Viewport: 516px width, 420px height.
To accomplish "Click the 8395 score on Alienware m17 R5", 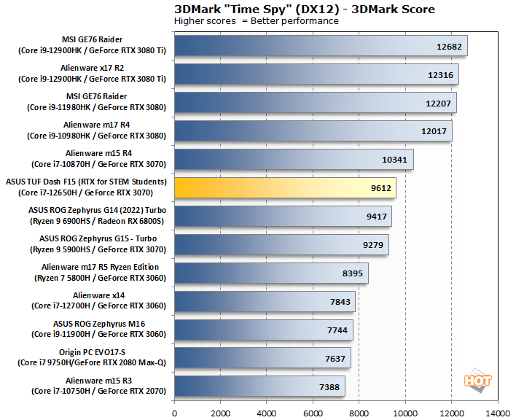I will [x=351, y=273].
